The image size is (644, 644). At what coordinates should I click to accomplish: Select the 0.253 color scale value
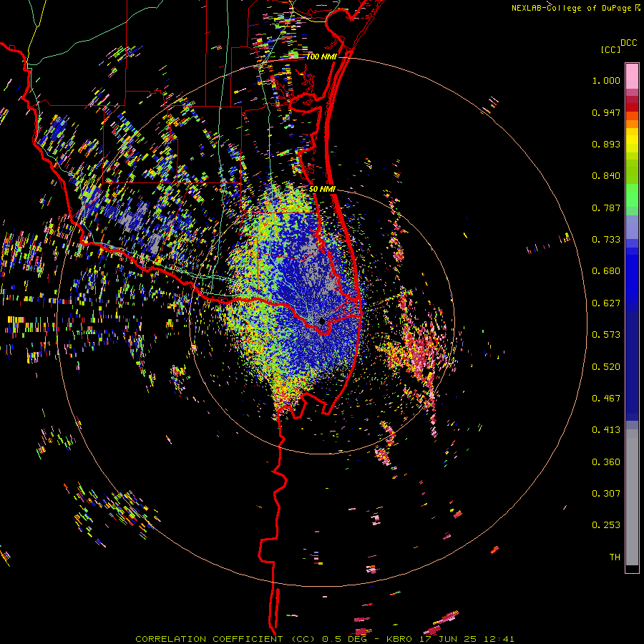pos(606,525)
